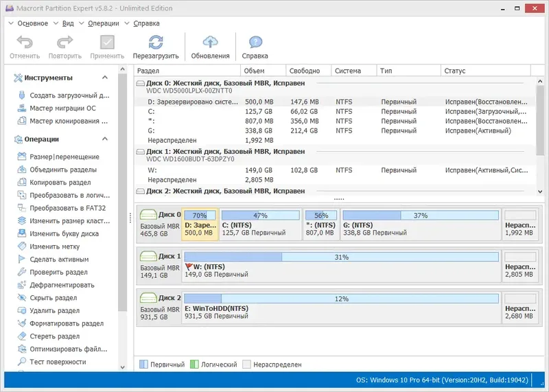Select the Изменить букву диска icon

click(22, 233)
